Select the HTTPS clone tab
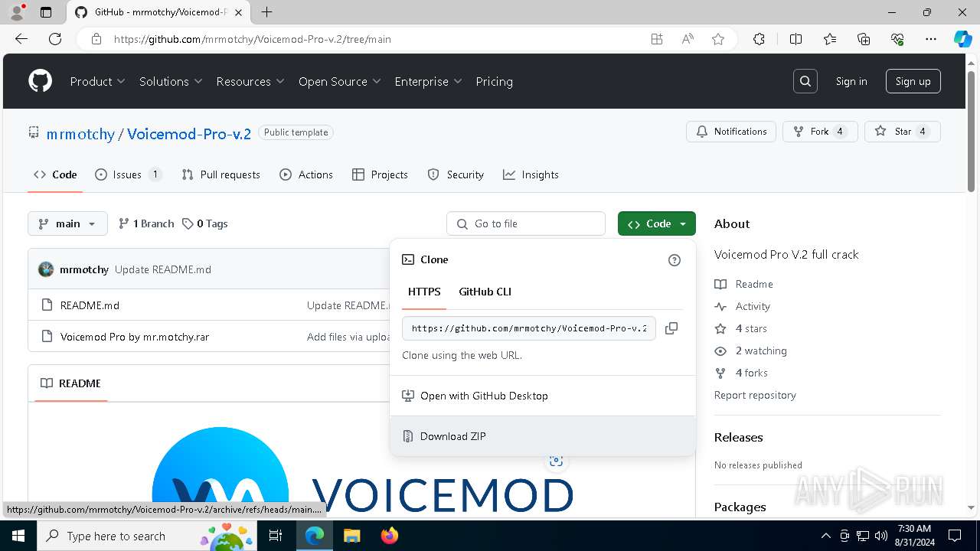 pyautogui.click(x=424, y=292)
